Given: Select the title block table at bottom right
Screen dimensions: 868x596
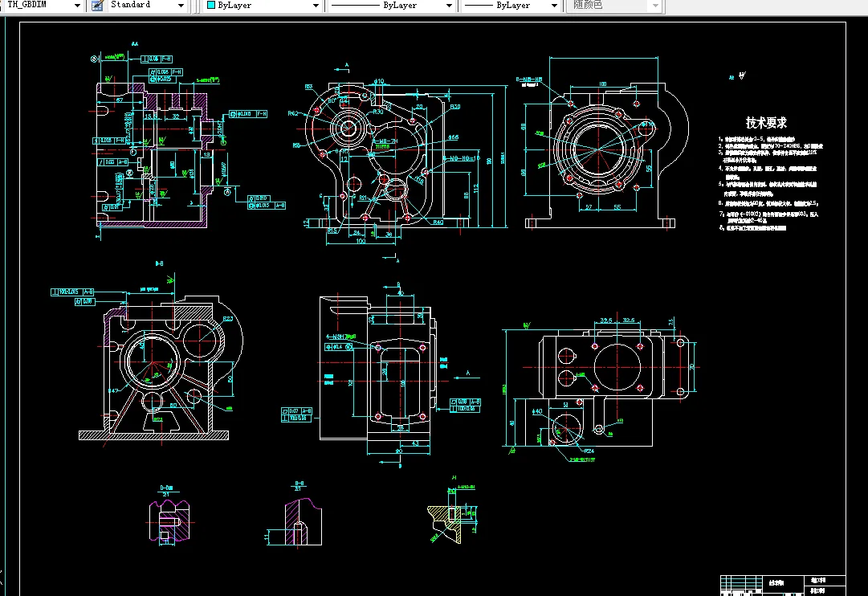Looking at the screenshot, I should coord(783,586).
